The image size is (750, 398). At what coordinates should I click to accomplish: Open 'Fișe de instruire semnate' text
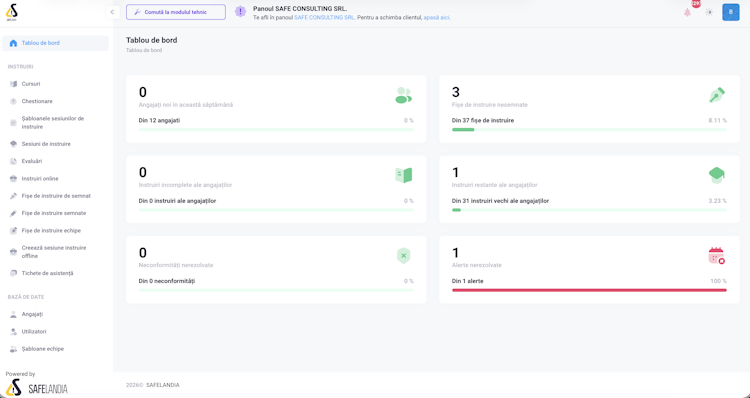[54, 213]
